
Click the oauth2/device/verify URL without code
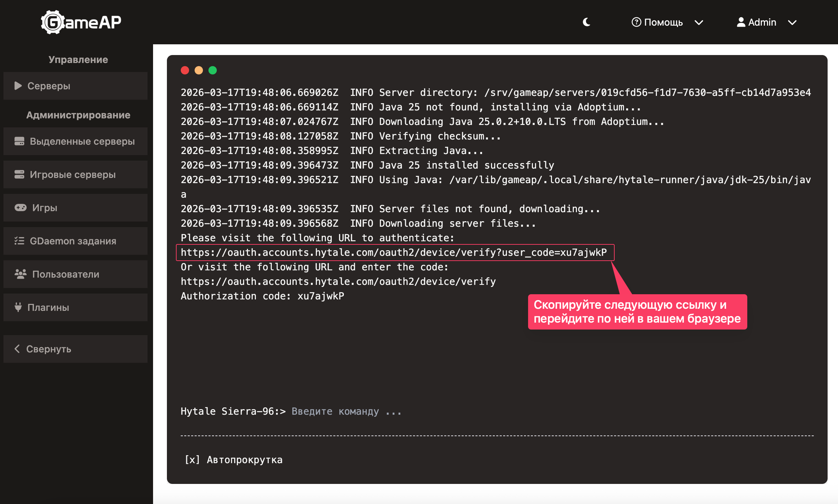click(x=338, y=281)
